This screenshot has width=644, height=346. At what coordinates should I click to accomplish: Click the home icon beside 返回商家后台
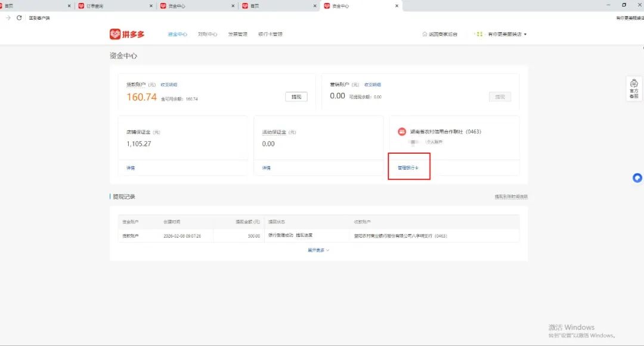(x=424, y=34)
